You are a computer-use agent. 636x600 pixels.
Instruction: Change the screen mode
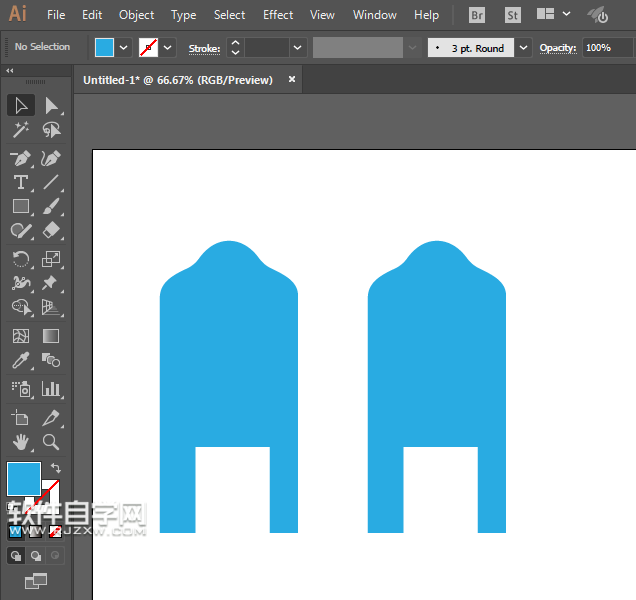click(x=36, y=580)
